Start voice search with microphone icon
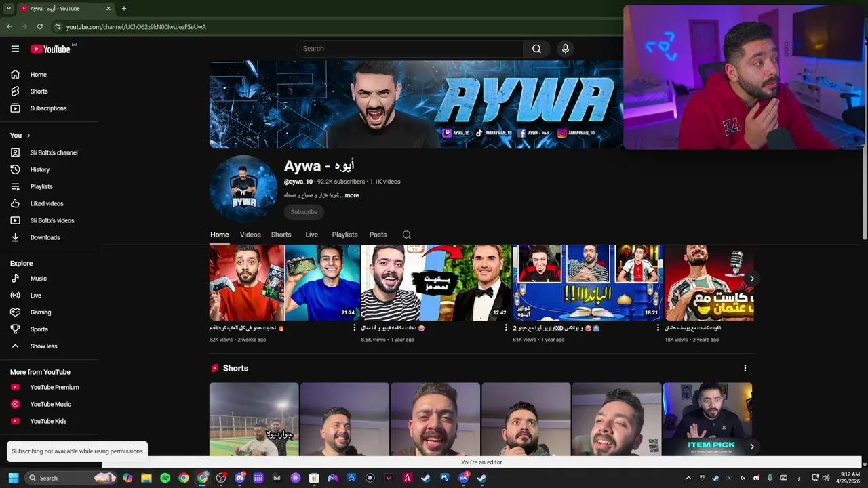868x488 pixels. (565, 49)
